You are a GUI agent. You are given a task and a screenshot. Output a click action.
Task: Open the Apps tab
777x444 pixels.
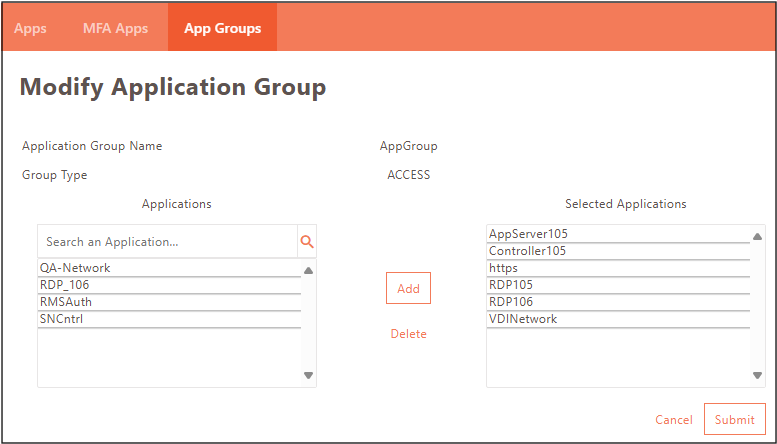(30, 28)
